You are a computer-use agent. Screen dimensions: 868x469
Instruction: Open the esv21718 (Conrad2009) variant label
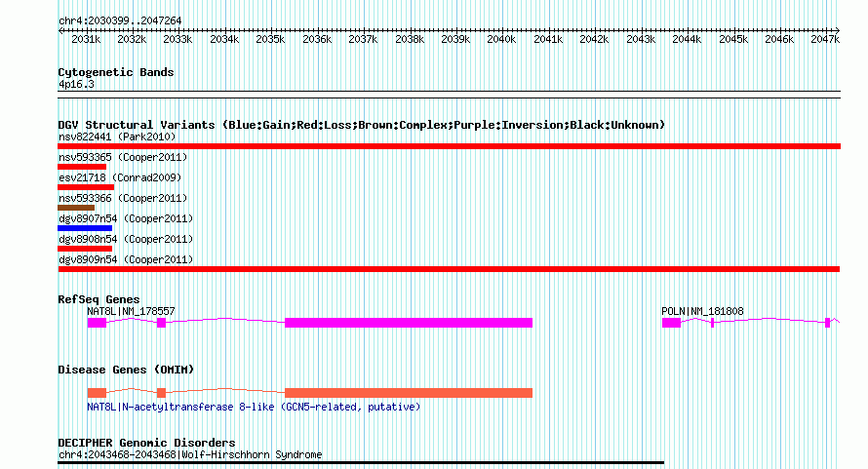(x=120, y=177)
